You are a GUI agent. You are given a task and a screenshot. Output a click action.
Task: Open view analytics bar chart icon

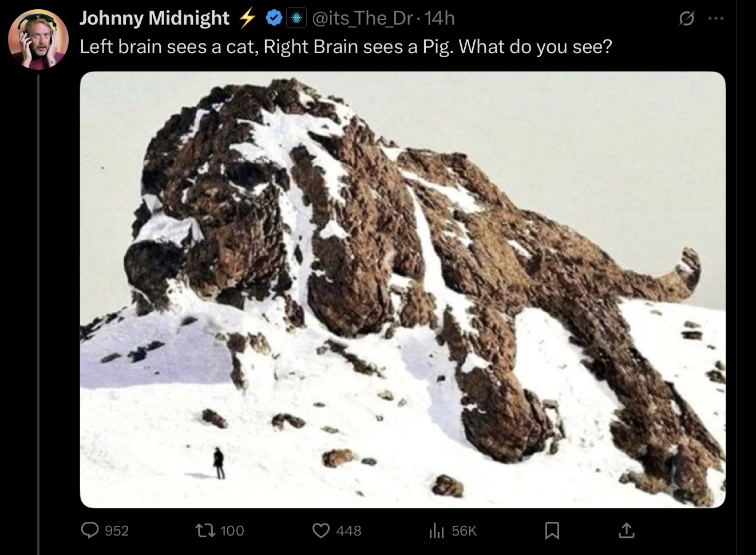click(437, 530)
